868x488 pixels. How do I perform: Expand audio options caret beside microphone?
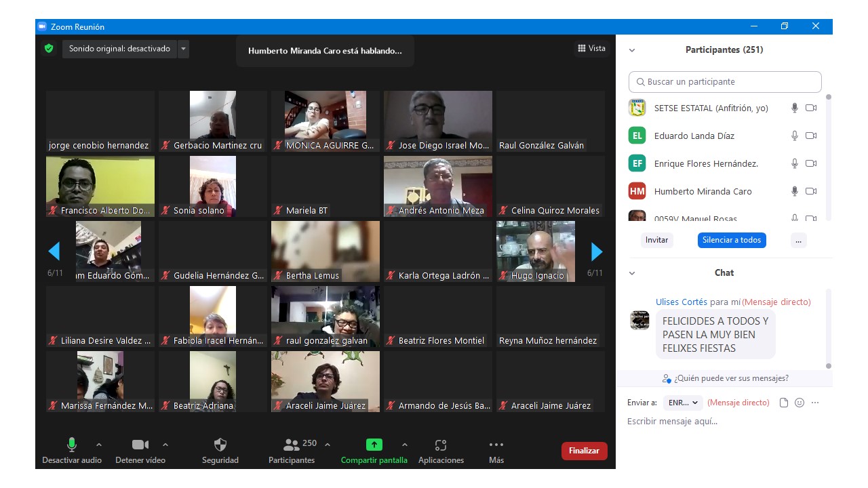pyautogui.click(x=99, y=445)
